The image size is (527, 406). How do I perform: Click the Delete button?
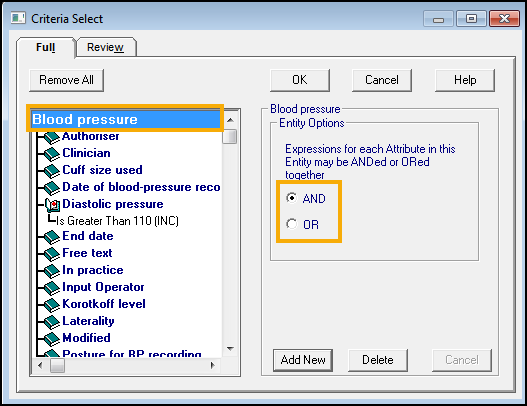click(378, 360)
